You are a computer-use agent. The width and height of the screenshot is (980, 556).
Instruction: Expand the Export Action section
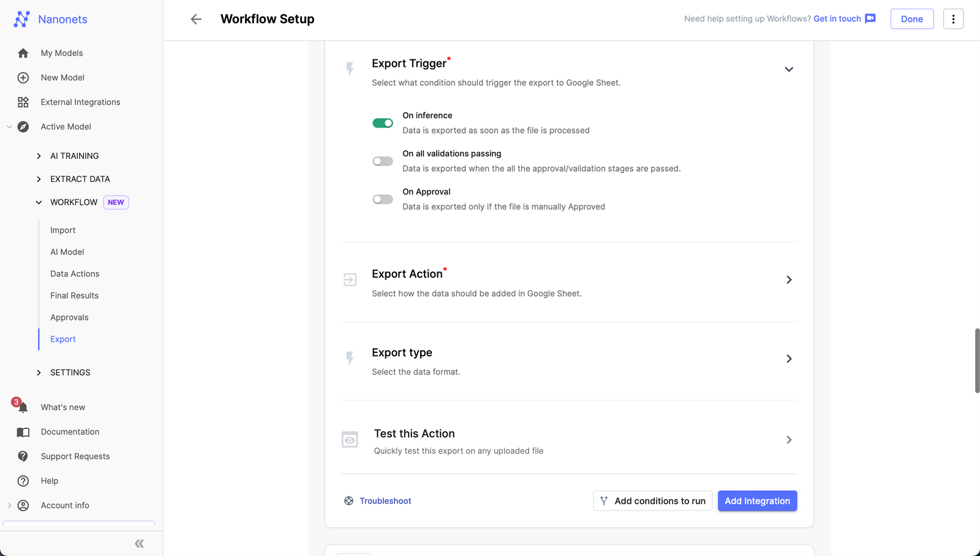789,280
